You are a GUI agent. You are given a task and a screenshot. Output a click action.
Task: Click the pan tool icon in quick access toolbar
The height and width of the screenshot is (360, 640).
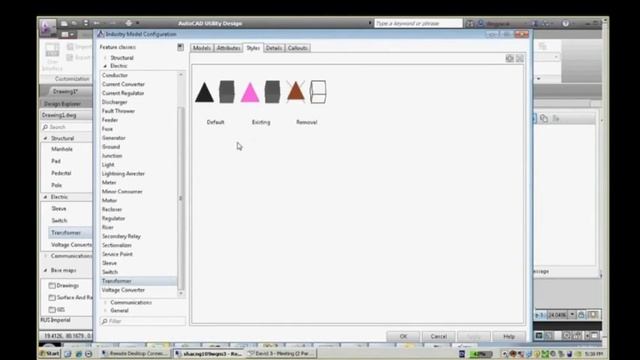(x=129, y=23)
